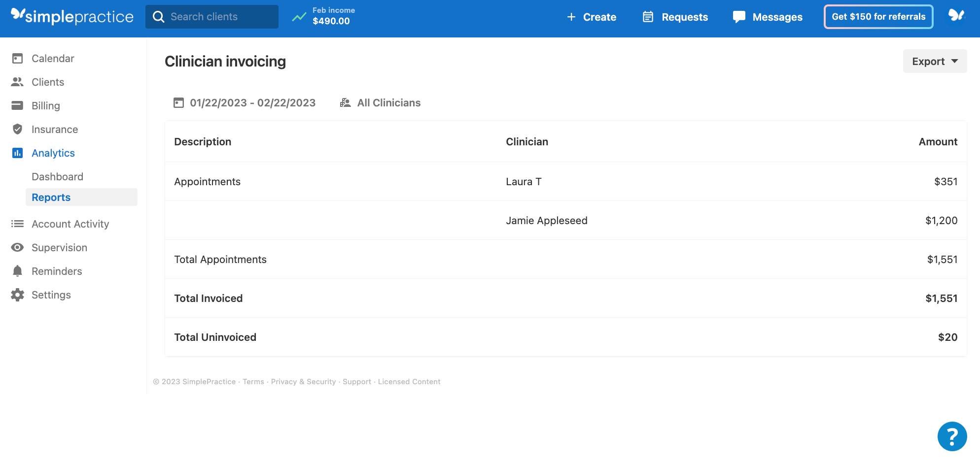Select Reports under Analytics
Image resolution: width=980 pixels, height=464 pixels.
(51, 197)
